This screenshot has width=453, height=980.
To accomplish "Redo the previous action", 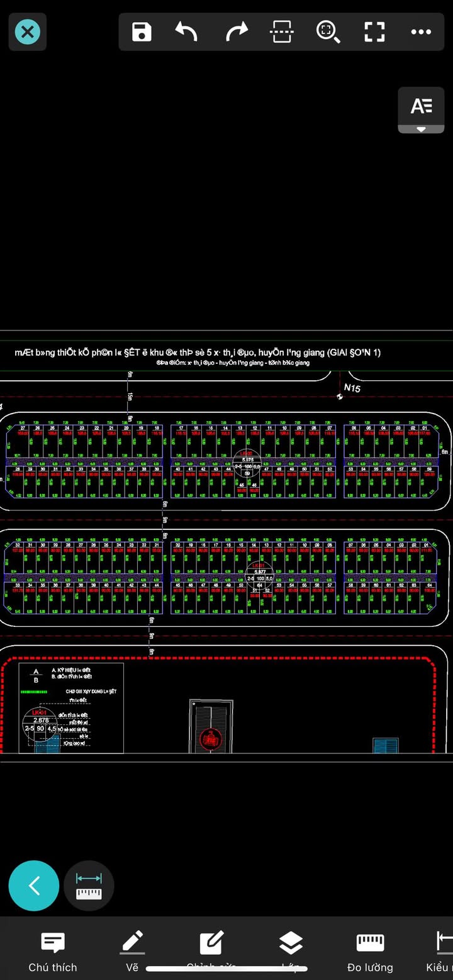I will pyautogui.click(x=237, y=31).
